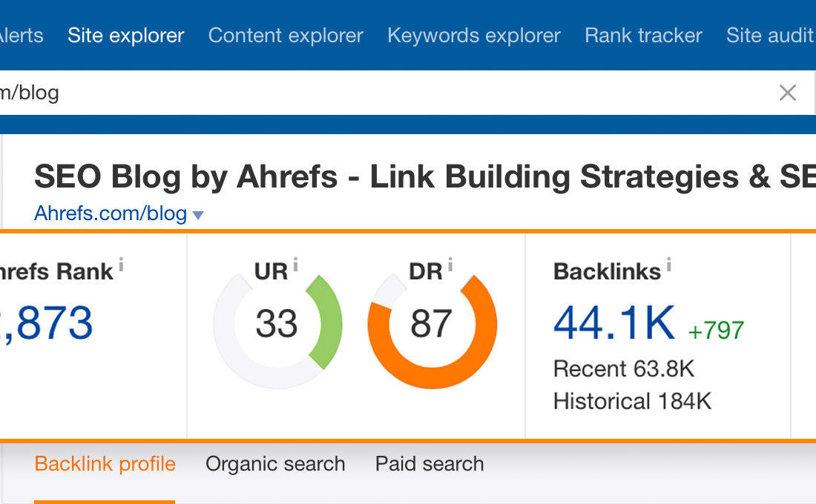
Task: Open the DR info tooltip icon
Action: [x=450, y=264]
